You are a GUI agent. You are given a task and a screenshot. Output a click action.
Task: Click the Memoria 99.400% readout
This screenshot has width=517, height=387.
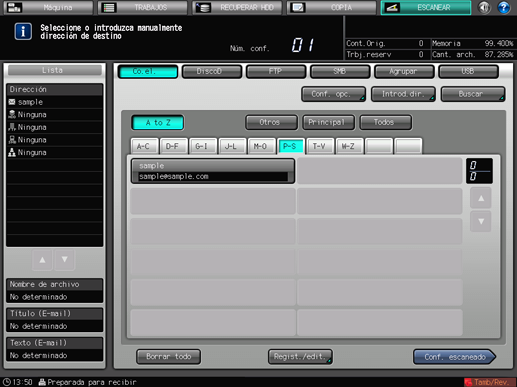(473, 43)
